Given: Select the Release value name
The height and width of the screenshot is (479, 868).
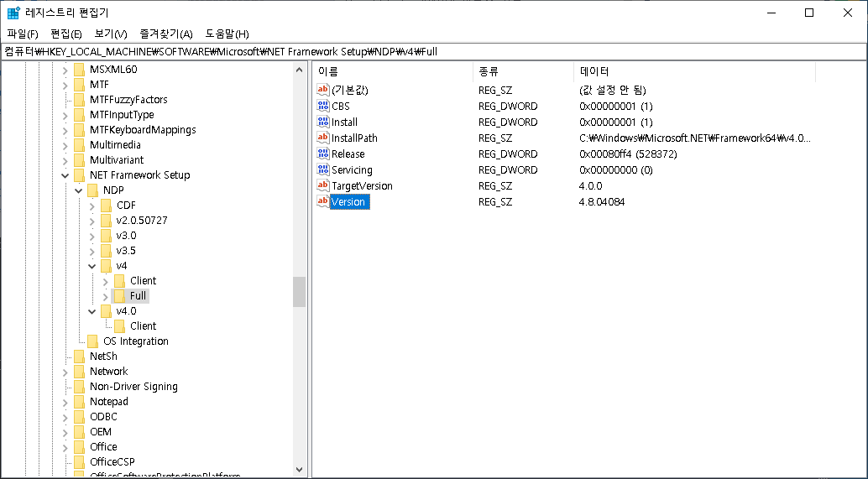Looking at the screenshot, I should tap(348, 154).
